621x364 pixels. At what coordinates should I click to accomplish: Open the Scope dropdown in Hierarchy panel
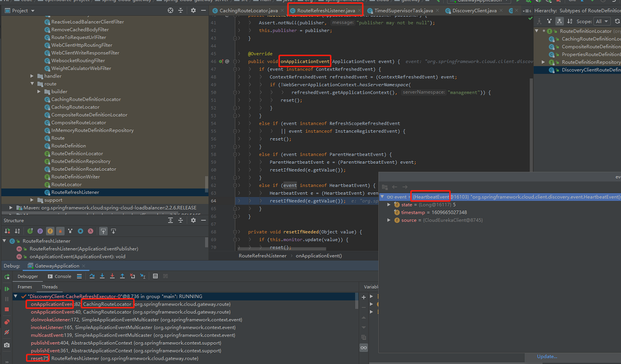click(x=601, y=21)
